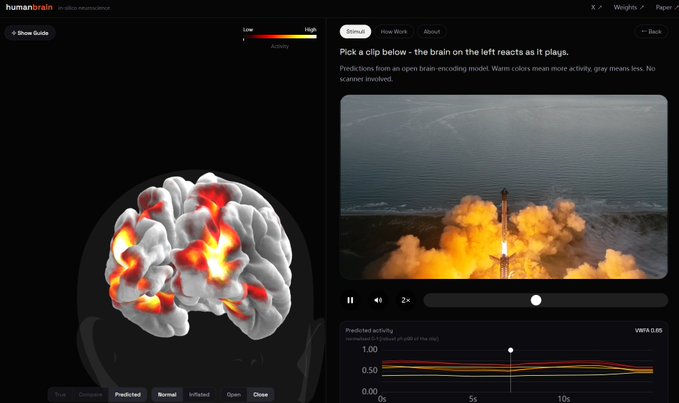Select the Compare view mode
The image size is (679, 403).
click(x=90, y=394)
